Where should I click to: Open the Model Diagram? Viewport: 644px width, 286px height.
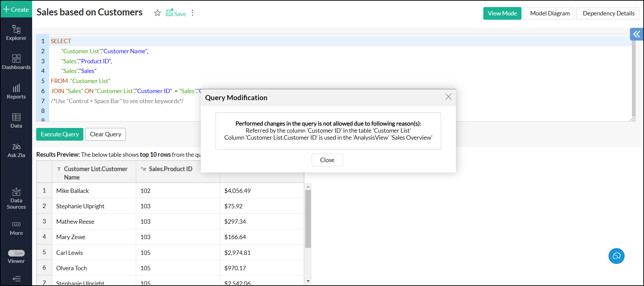[x=550, y=13]
